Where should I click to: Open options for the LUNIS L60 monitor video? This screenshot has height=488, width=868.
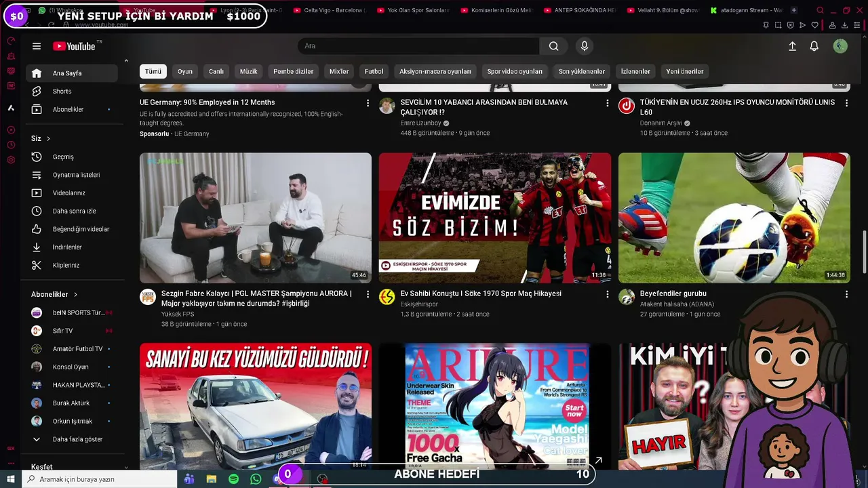[x=846, y=103]
